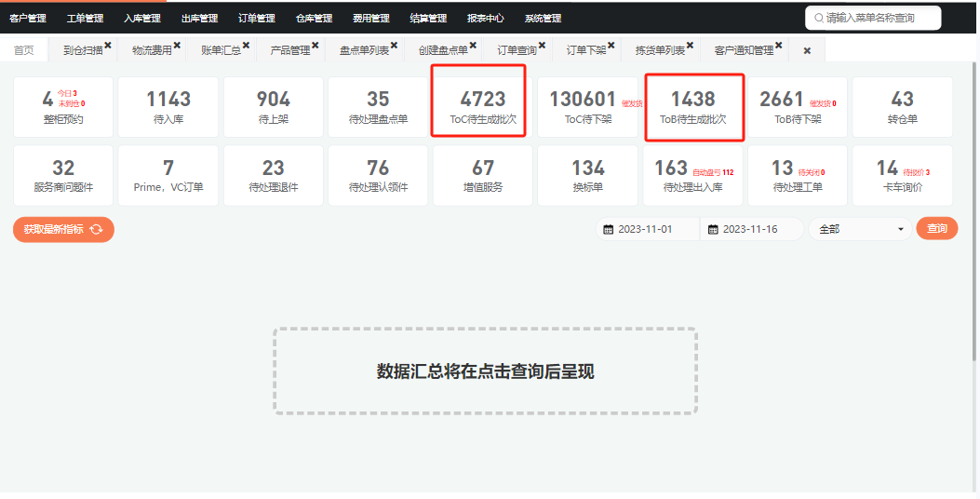Open the 客户管理 menu
The height and width of the screenshot is (499, 980).
[28, 18]
